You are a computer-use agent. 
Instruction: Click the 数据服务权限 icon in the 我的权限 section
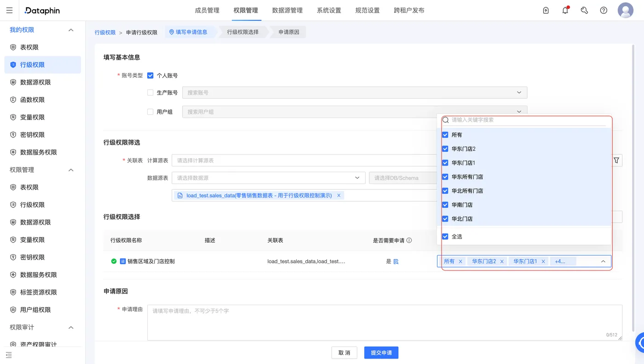13,152
